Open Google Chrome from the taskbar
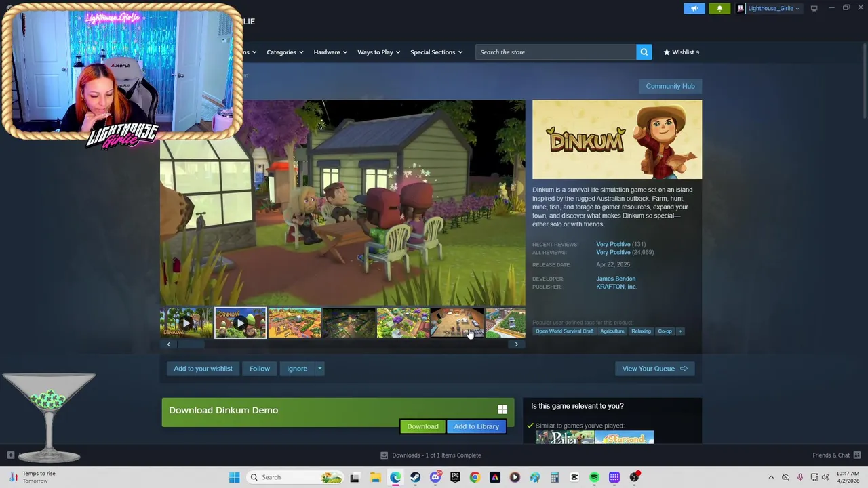 tap(475, 477)
